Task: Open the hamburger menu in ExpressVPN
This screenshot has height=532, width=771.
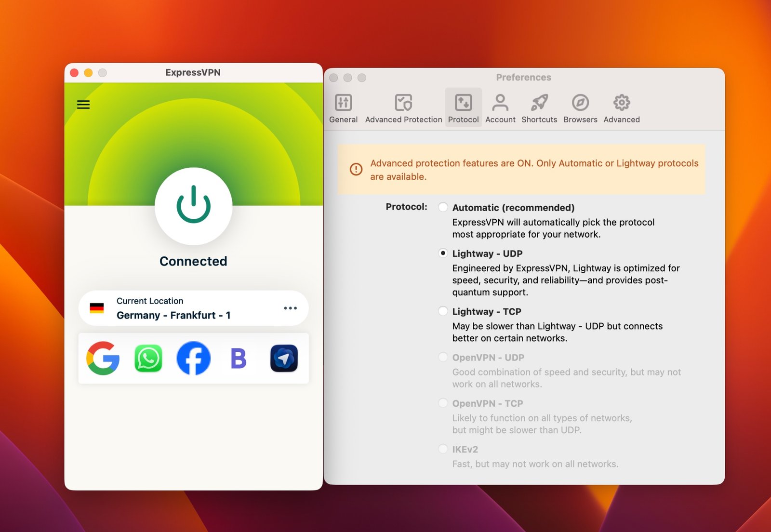Action: pyautogui.click(x=83, y=105)
